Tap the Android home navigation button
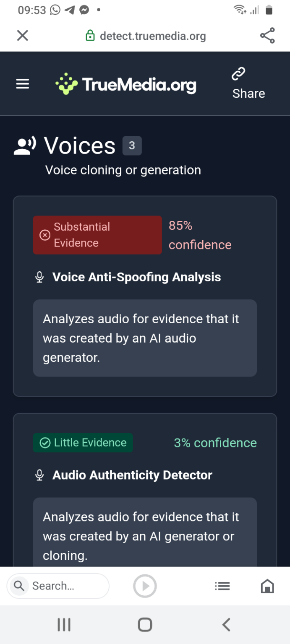This screenshot has height=644, width=290. coord(145,625)
